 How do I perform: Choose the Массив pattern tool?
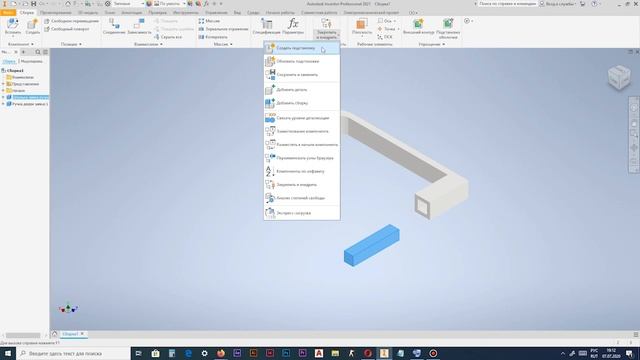209,21
